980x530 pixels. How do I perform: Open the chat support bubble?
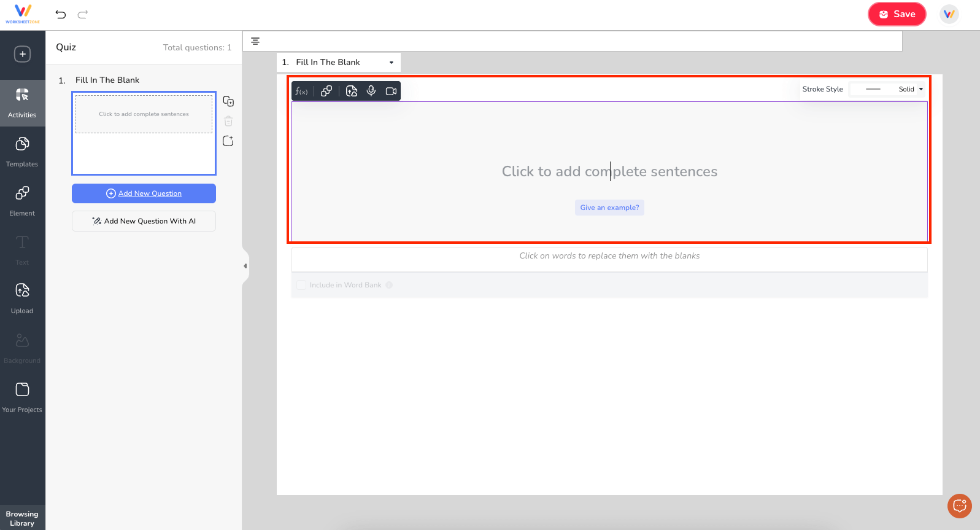tap(960, 506)
